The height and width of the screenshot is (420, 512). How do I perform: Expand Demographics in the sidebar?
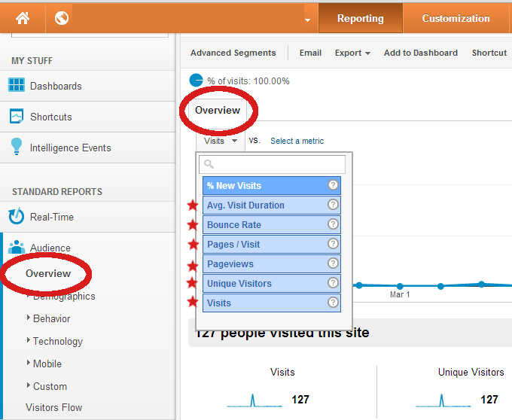(x=64, y=297)
